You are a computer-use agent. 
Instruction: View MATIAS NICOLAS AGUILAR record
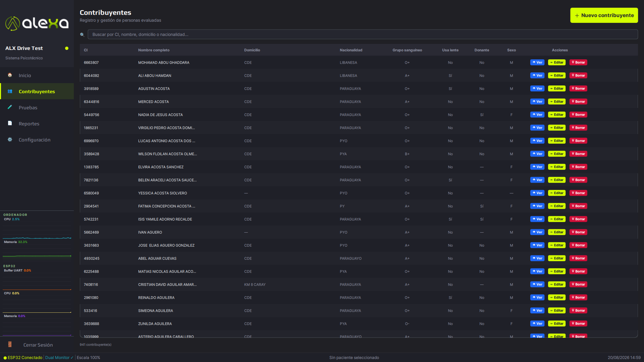(537, 271)
